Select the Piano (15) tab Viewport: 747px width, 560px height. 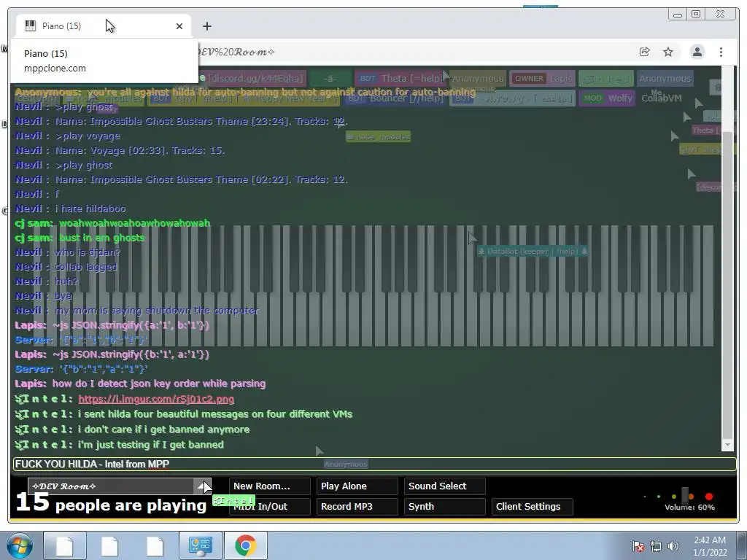click(104, 26)
